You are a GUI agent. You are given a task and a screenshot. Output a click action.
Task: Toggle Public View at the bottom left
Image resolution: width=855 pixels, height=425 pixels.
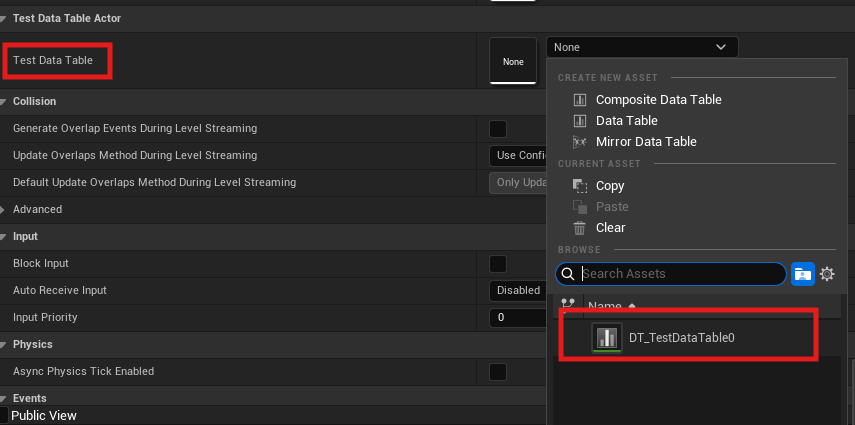(x=5, y=415)
